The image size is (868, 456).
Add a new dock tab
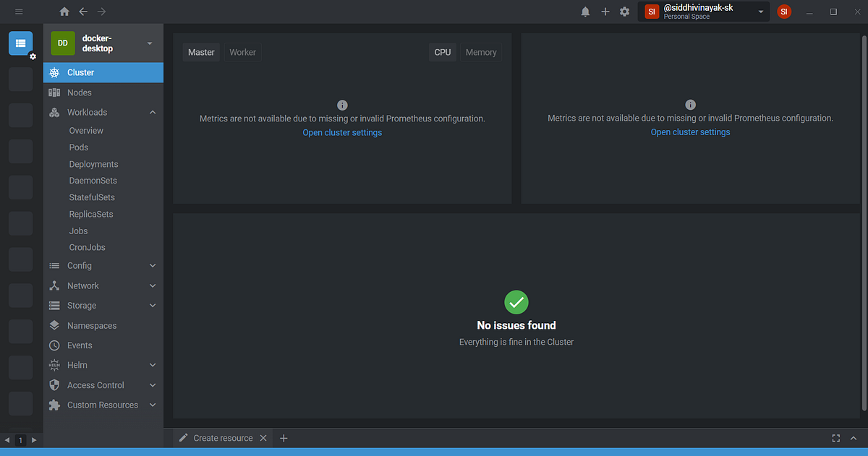[x=284, y=438]
